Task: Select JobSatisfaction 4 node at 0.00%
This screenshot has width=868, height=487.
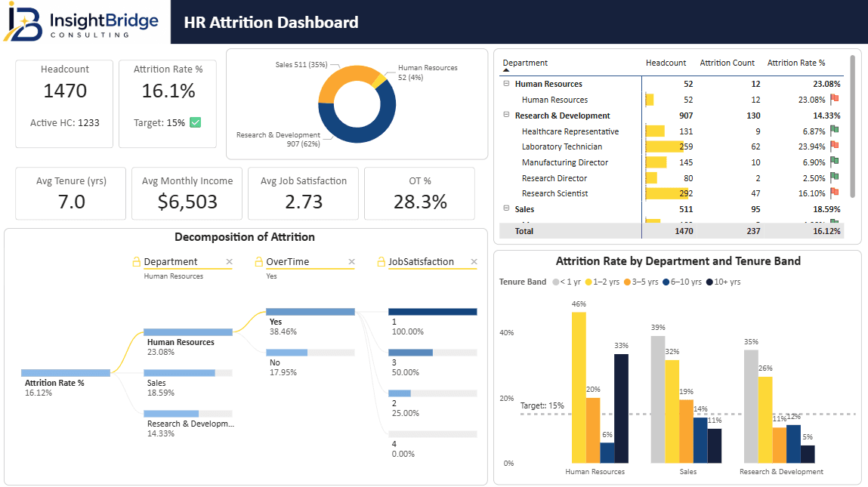Action: 432,434
